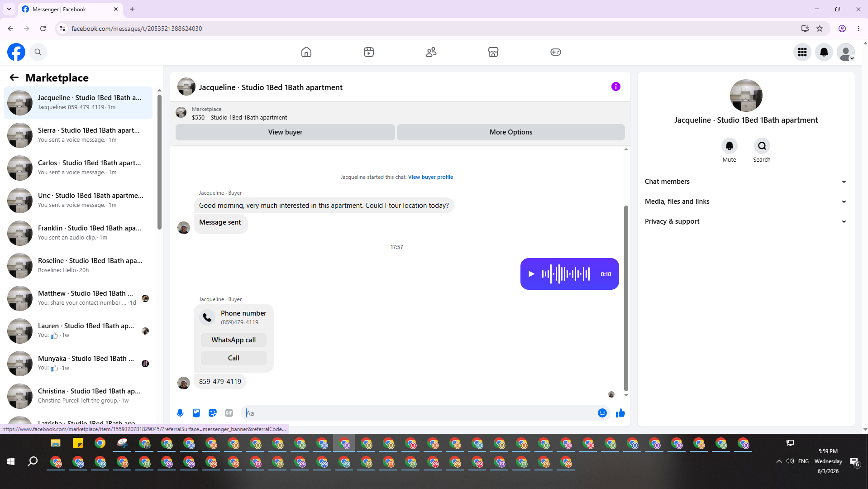Open Facebook notifications bell
Image resolution: width=868 pixels, height=489 pixels.
(824, 52)
